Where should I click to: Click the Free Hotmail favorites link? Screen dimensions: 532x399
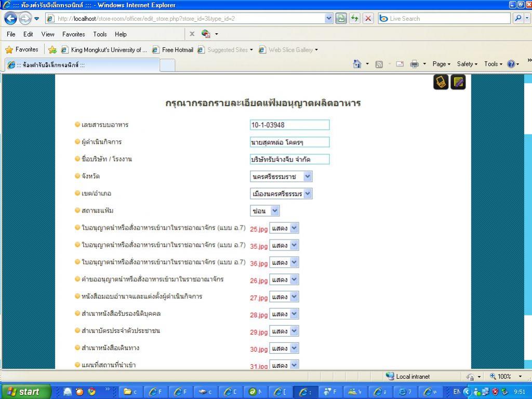tap(172, 50)
